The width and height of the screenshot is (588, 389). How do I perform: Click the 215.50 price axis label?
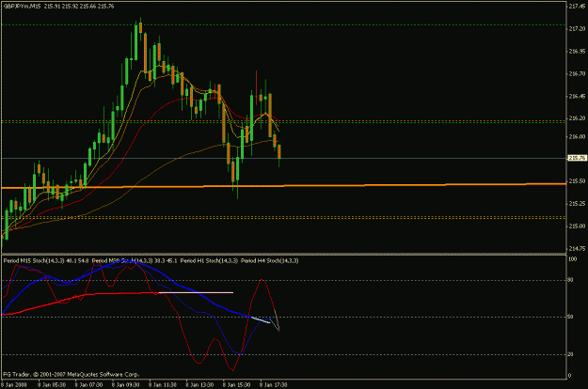[577, 180]
